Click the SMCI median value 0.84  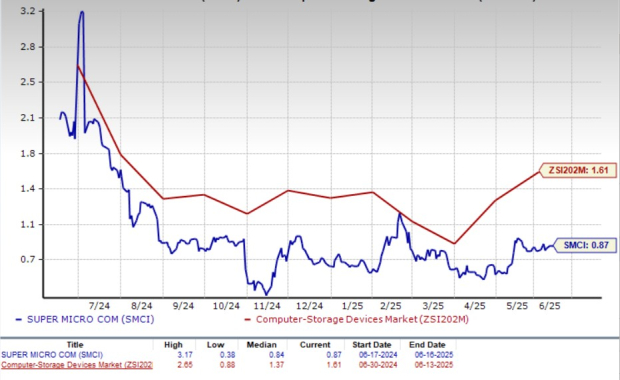(x=276, y=355)
